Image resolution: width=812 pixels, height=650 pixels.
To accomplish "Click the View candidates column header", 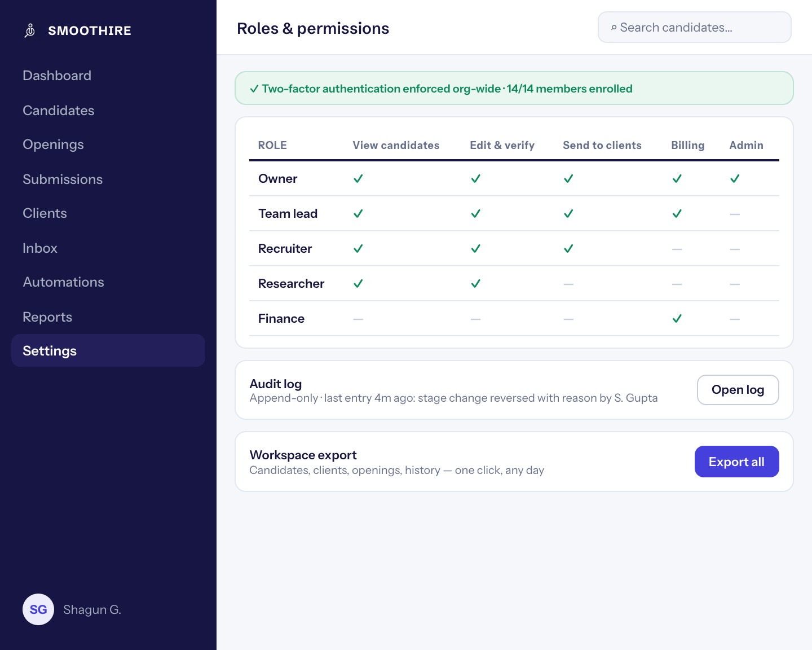I will 396,146.
